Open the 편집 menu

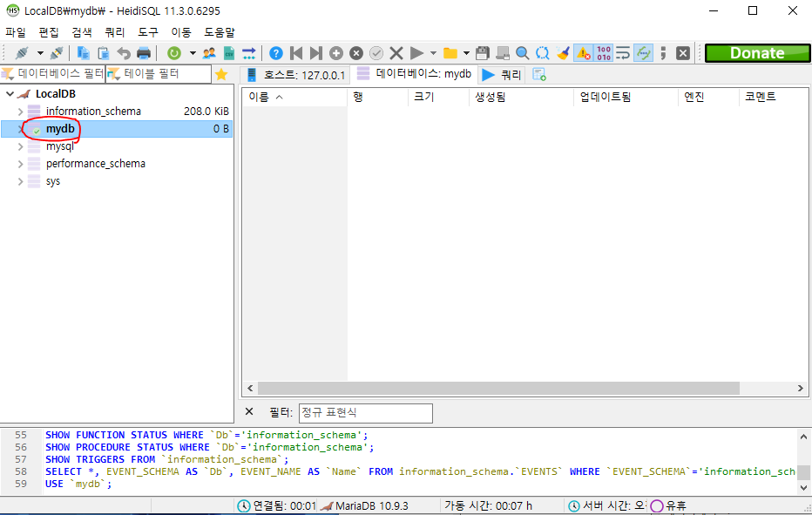coord(49,32)
